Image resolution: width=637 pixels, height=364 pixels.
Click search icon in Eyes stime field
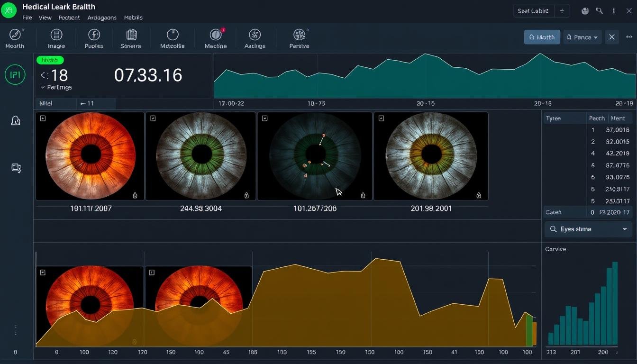(553, 229)
